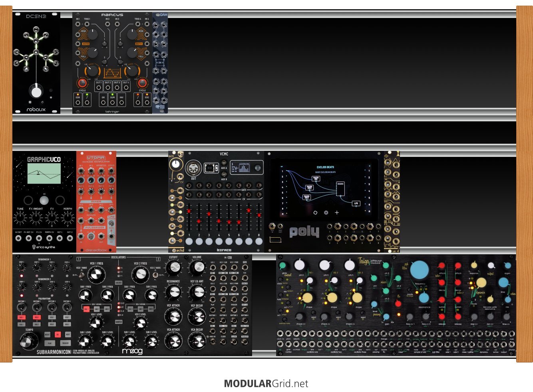The image size is (533, 392).
Task: Click the round encoder knob on VCMC
Action: [x=259, y=168]
